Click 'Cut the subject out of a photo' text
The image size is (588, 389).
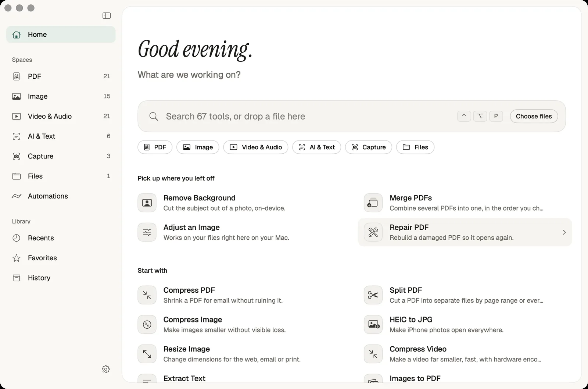pos(224,208)
